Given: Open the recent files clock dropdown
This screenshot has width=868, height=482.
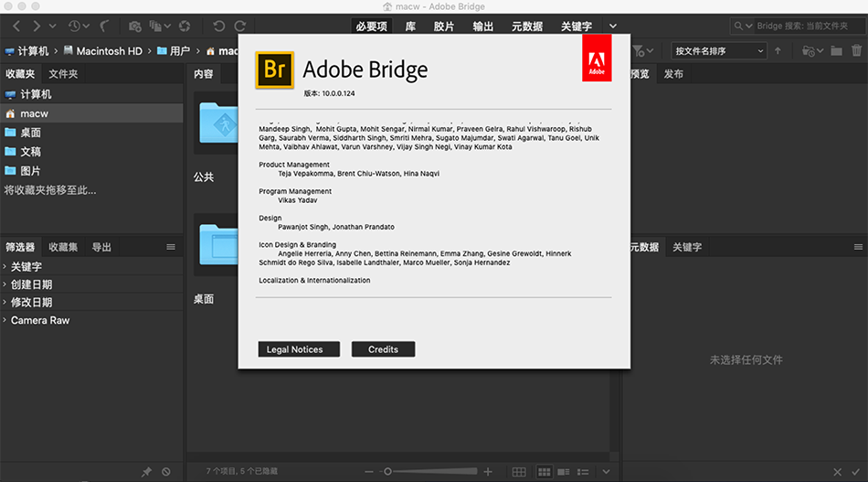Looking at the screenshot, I should tap(78, 26).
